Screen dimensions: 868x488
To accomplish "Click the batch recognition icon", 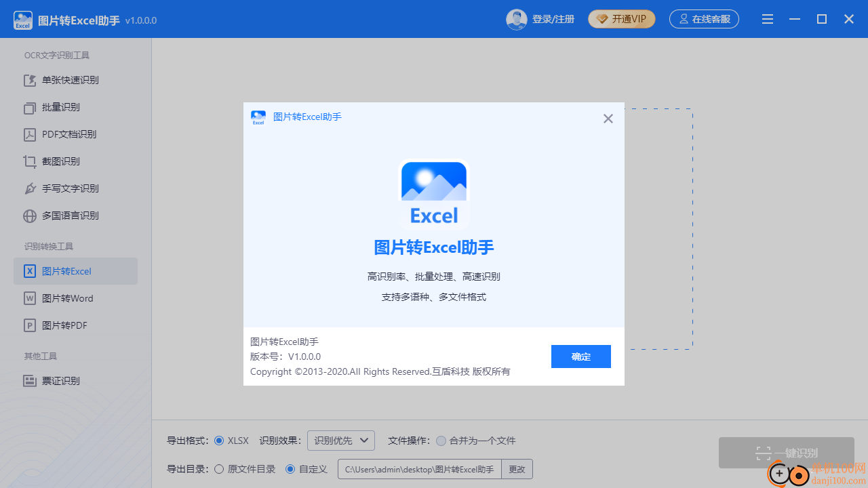I will click(30, 107).
